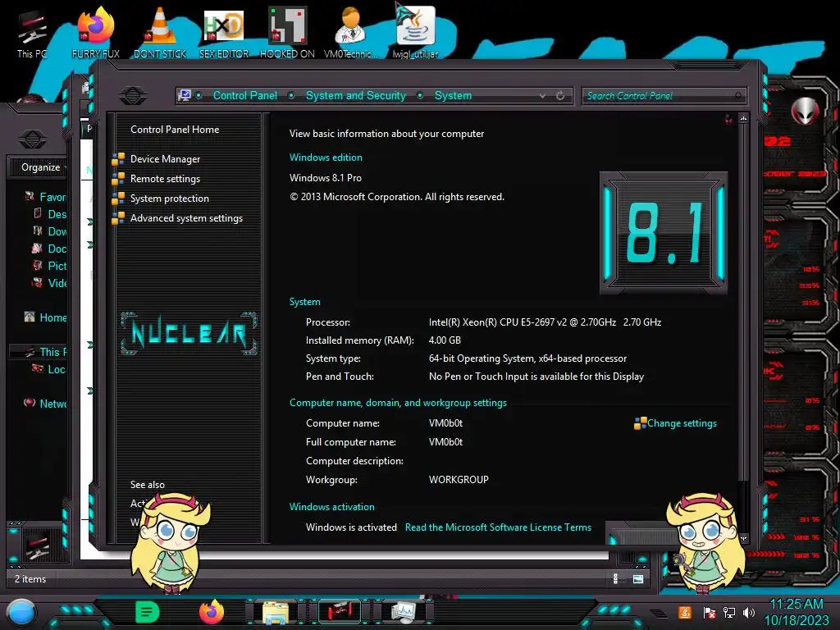Screen dimensions: 840x630
Task: Open the lwjgl_util.jar file icon
Action: [415, 32]
